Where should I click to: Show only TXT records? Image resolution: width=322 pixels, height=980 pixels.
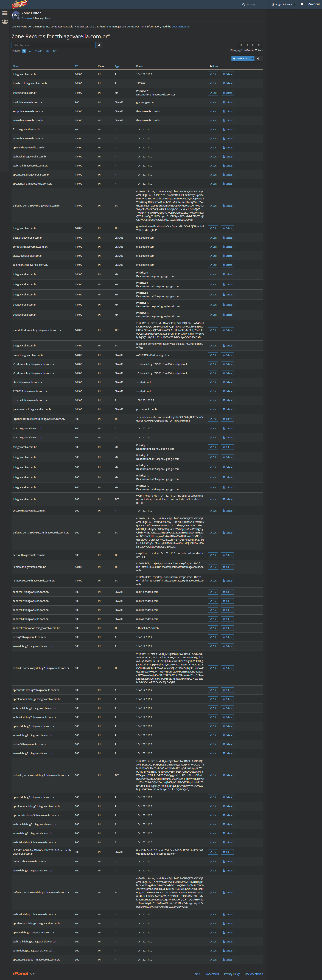pos(54,51)
